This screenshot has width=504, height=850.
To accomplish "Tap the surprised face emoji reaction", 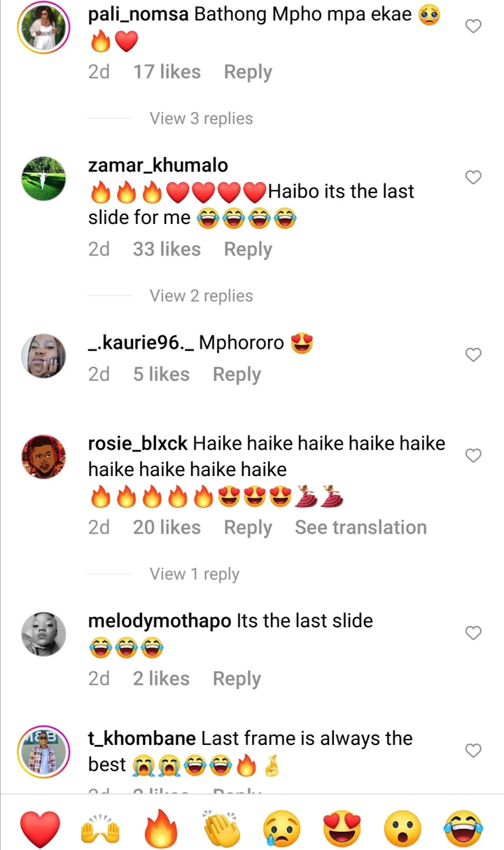I will (402, 829).
